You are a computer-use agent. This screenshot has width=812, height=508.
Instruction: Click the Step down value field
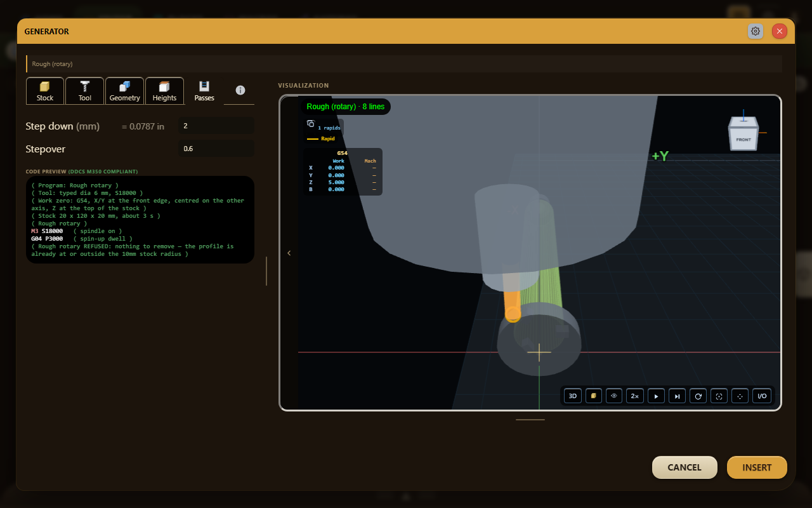pyautogui.click(x=216, y=126)
